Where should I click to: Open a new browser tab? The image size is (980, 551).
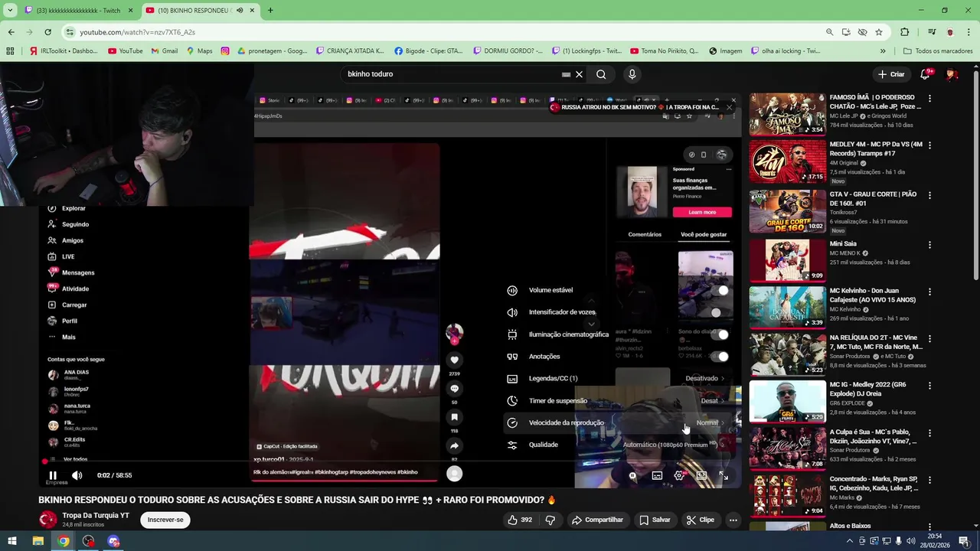pos(270,10)
